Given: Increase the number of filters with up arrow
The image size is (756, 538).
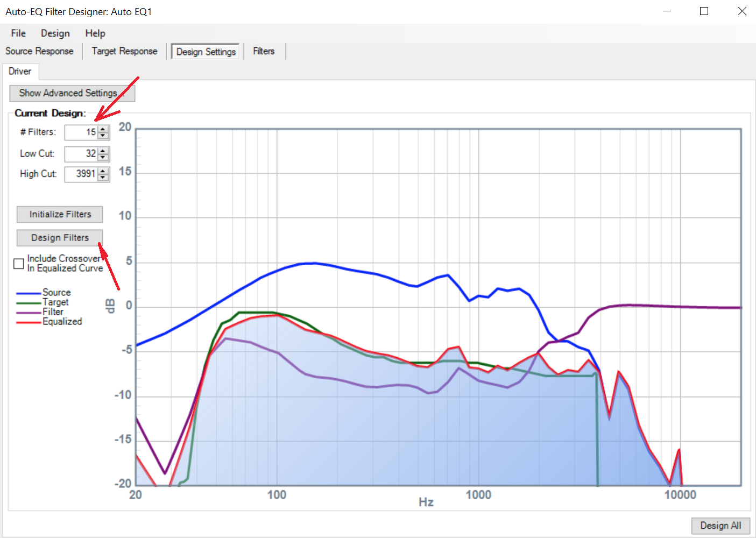Looking at the screenshot, I should [x=103, y=129].
